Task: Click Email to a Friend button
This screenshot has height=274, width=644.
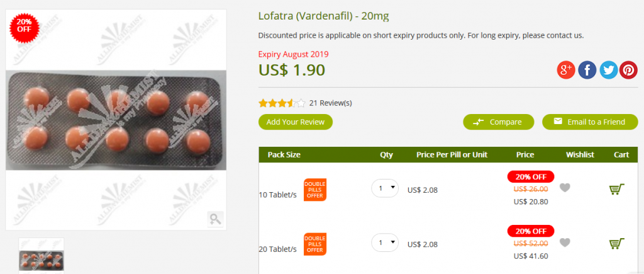Action: coord(590,122)
